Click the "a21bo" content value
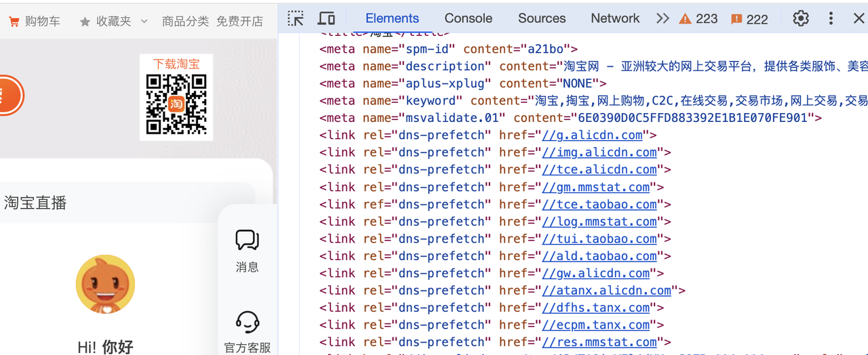The image size is (868, 355). point(545,49)
